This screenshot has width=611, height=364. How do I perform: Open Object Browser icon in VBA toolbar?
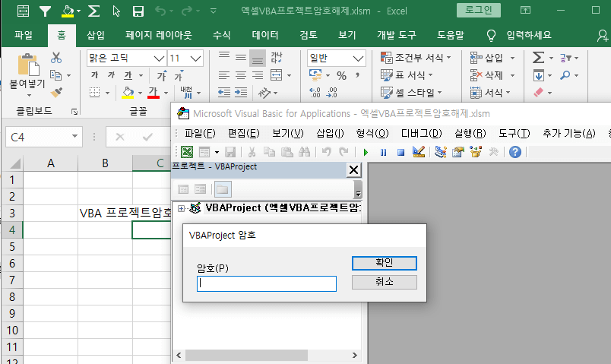click(x=476, y=151)
